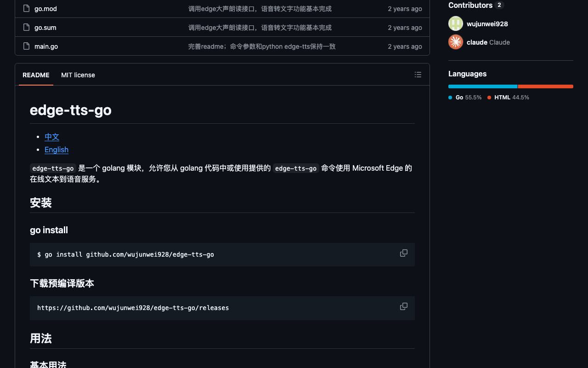Click the go install command text

coord(125,254)
